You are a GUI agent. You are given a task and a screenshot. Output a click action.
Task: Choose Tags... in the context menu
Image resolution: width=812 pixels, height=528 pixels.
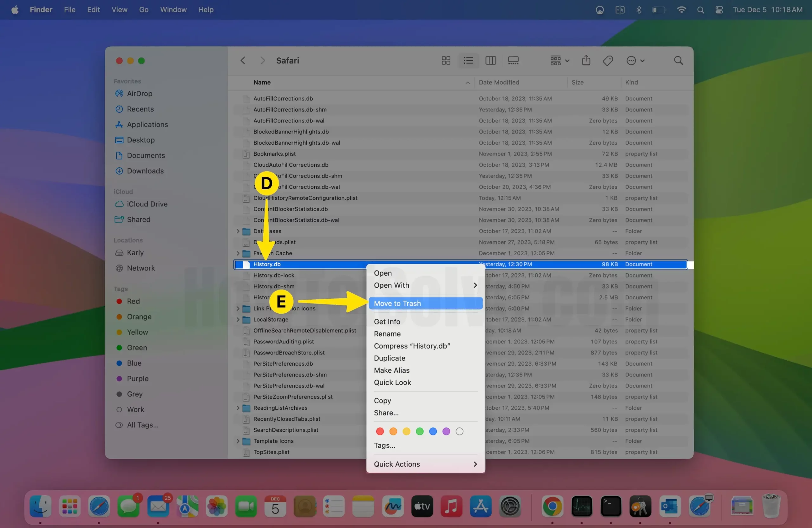pos(425,445)
